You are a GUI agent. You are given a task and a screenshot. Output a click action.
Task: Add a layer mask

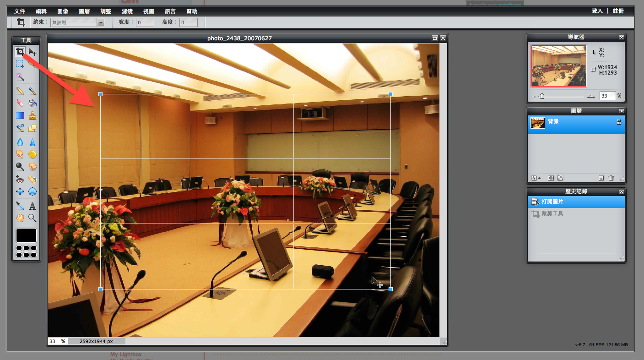(551, 178)
